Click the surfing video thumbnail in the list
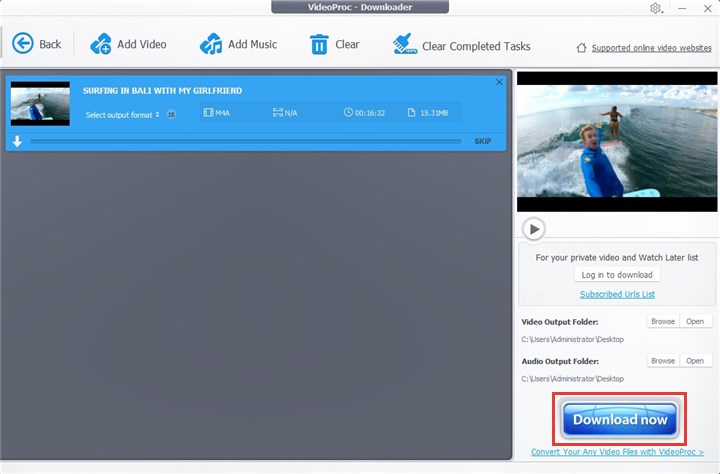Screen dimensions: 720x474 point(40,104)
